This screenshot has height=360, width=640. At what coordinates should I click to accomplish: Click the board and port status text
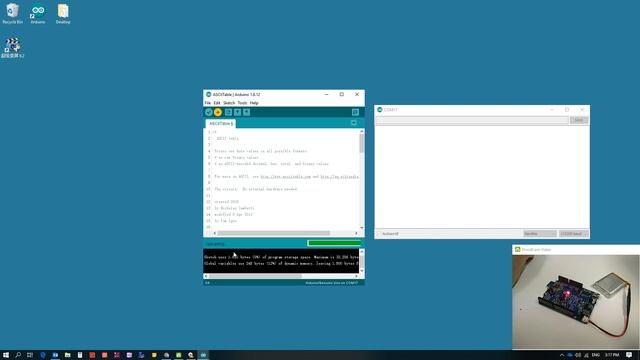[x=331, y=282]
